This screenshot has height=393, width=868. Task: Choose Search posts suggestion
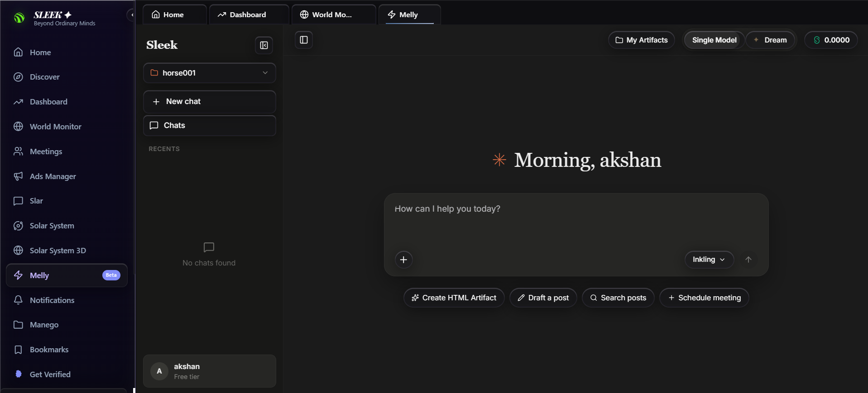[x=618, y=298]
